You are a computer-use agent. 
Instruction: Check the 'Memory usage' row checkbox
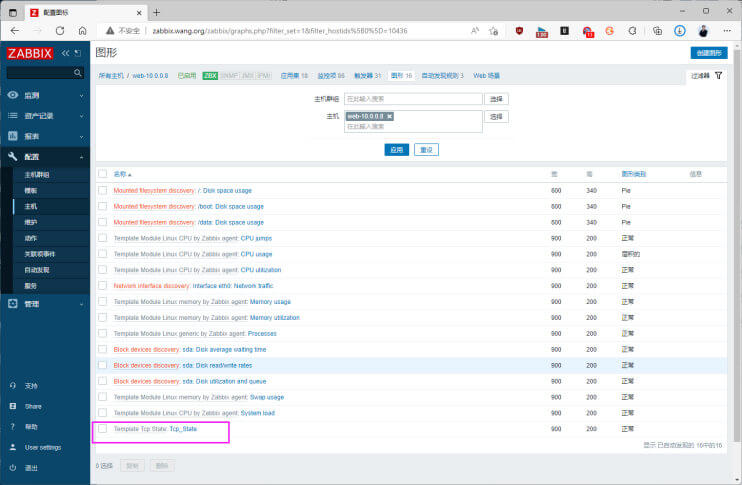102,301
